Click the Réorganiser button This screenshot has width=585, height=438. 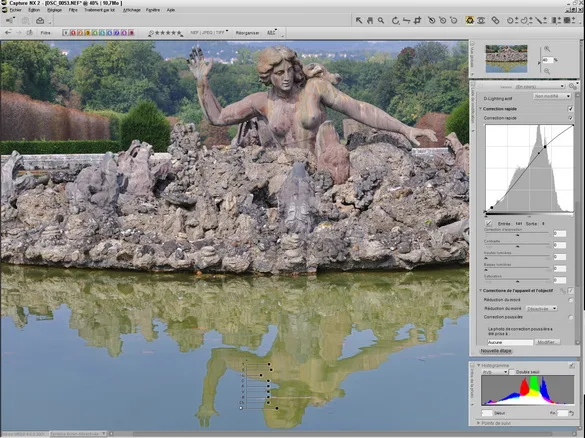[x=247, y=33]
